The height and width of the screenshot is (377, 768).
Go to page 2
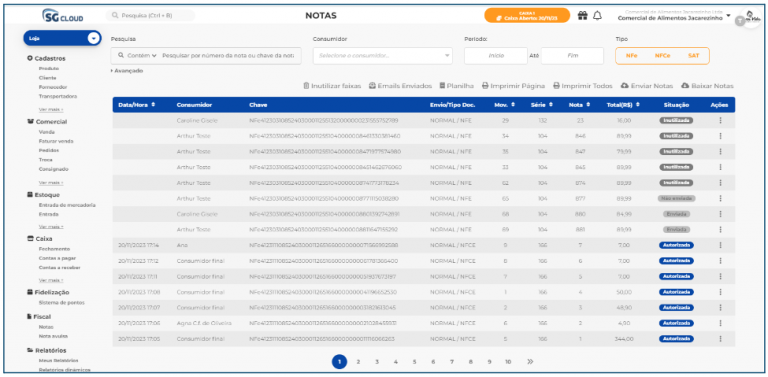point(358,362)
